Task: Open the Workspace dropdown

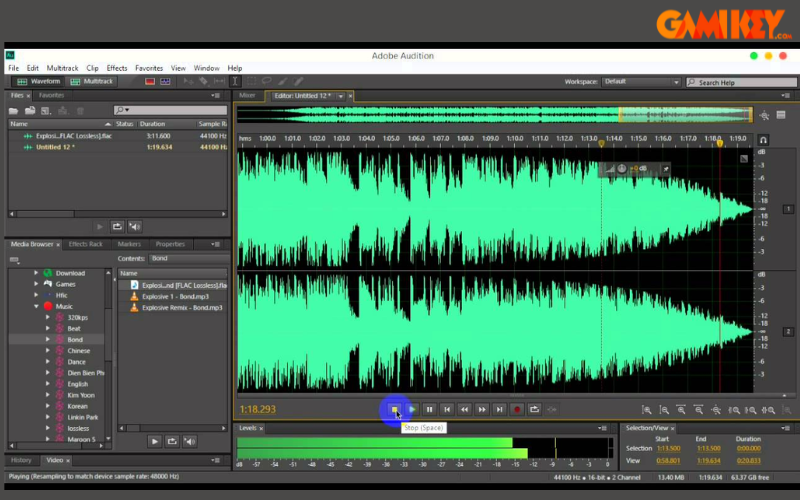Action: click(641, 82)
